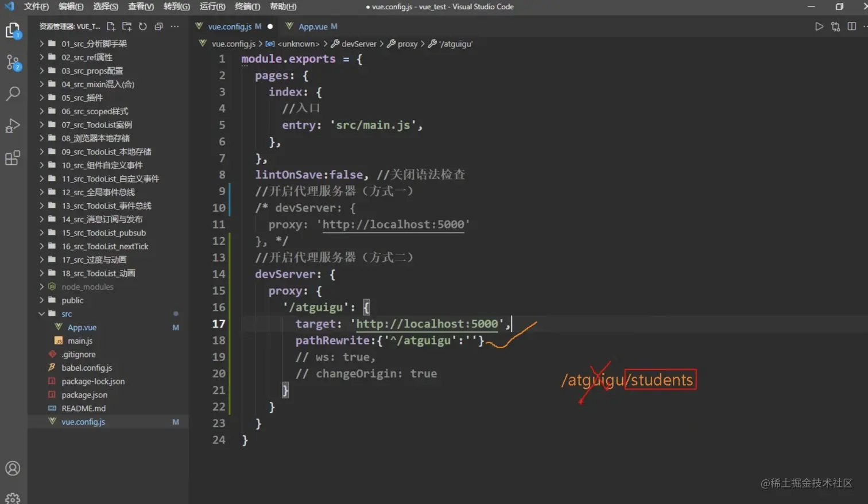This screenshot has height=504, width=868.
Task: Open the 编辑(E) menu
Action: tap(71, 6)
